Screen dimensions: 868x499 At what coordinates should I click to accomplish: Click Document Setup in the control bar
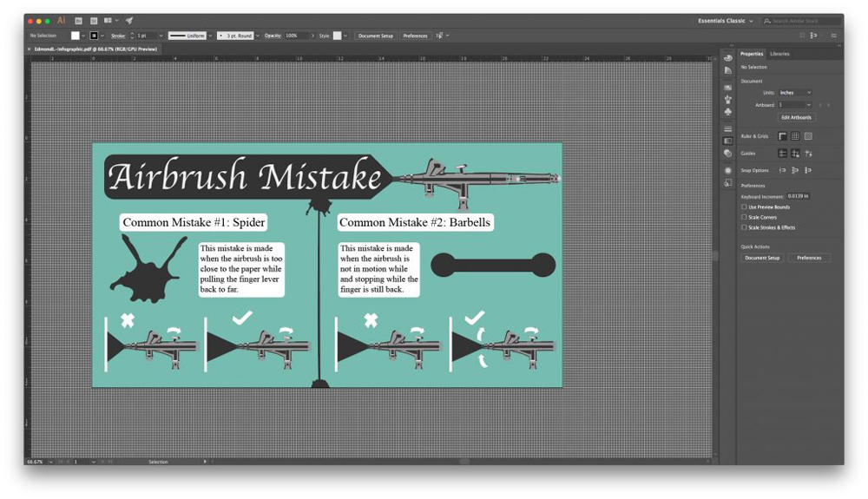tap(375, 36)
